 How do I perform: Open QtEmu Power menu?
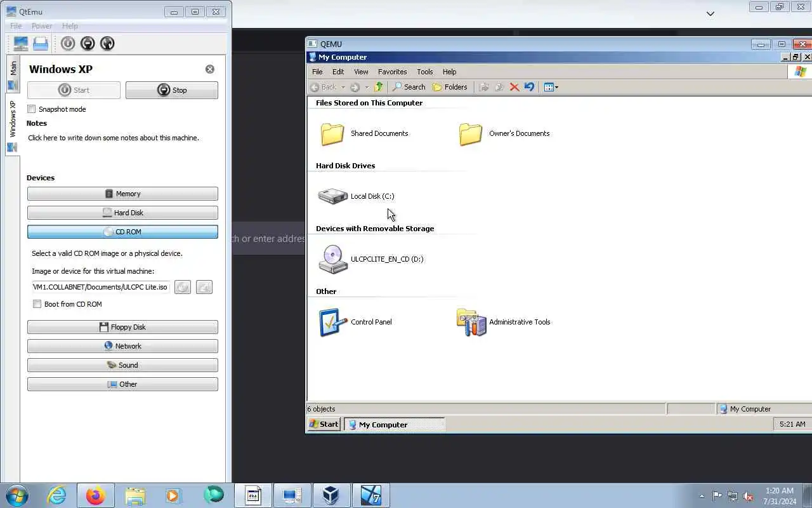42,26
